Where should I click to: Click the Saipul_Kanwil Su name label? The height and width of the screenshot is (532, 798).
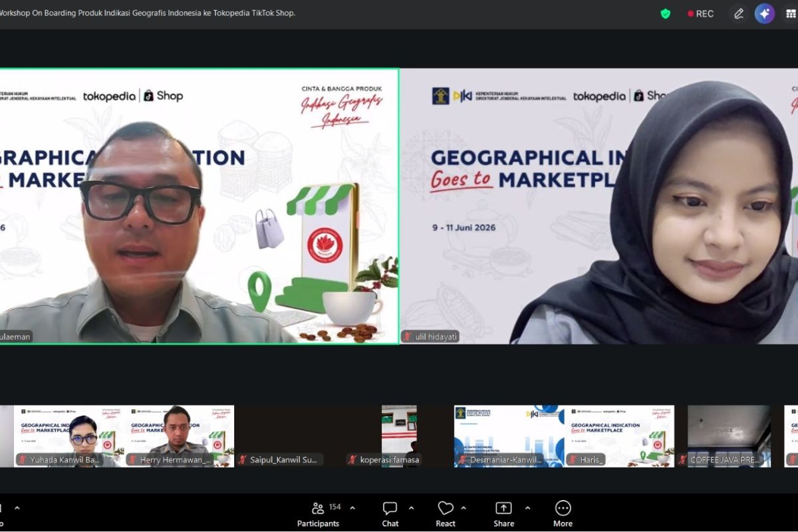tap(283, 460)
